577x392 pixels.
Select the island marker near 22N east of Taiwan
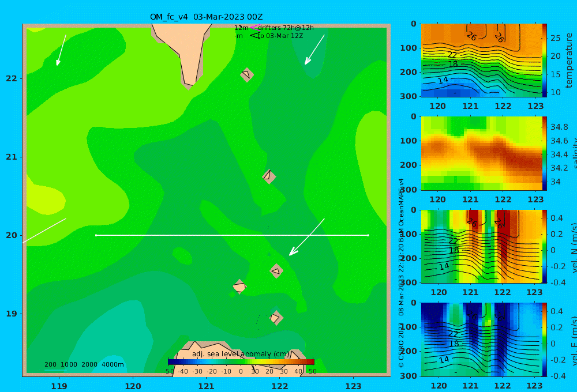[247, 74]
